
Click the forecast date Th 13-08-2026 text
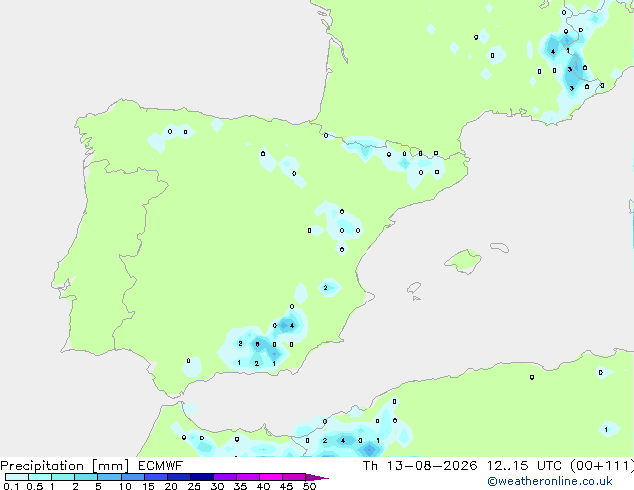point(420,466)
